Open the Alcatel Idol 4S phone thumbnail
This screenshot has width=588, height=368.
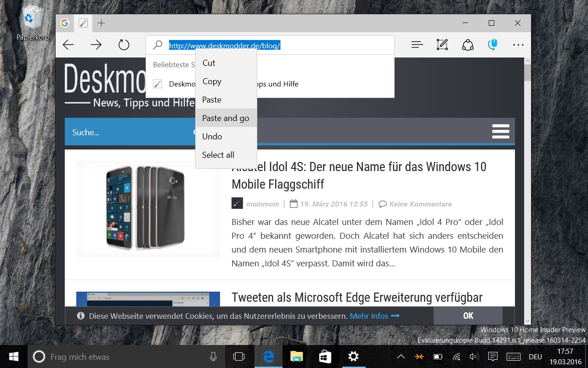[x=148, y=209]
